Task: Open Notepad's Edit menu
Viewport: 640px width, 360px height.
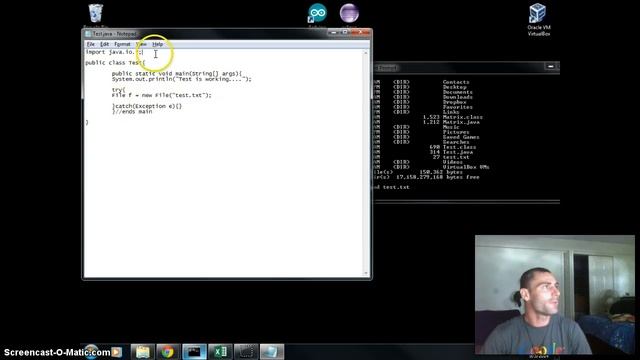Action: [104, 44]
